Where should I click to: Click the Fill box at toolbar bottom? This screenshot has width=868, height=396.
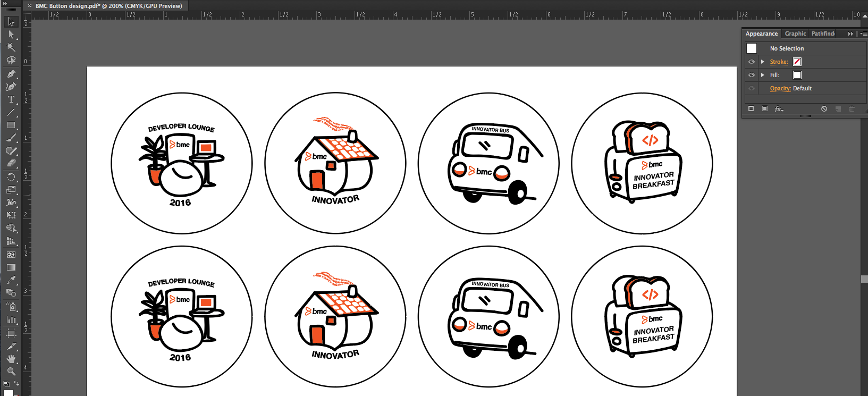click(x=9, y=393)
